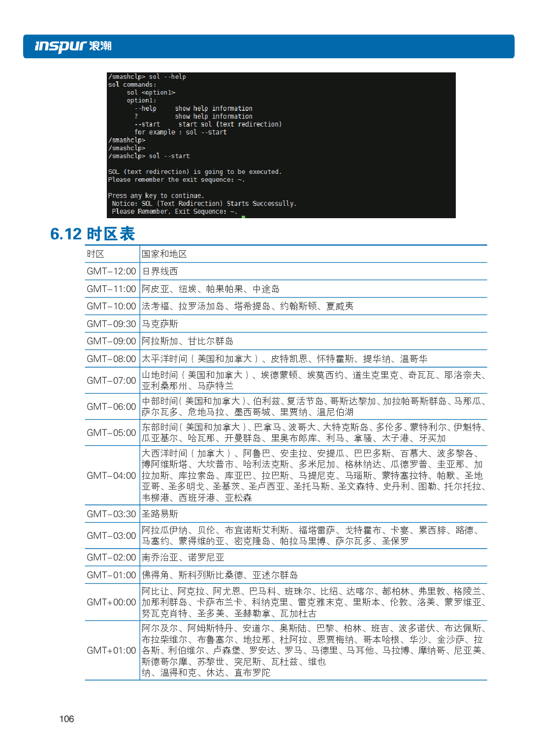The height and width of the screenshot is (756, 538).
Task: Click the '南乔治亚、诺罗尼亚' region cell
Action: click(x=183, y=558)
